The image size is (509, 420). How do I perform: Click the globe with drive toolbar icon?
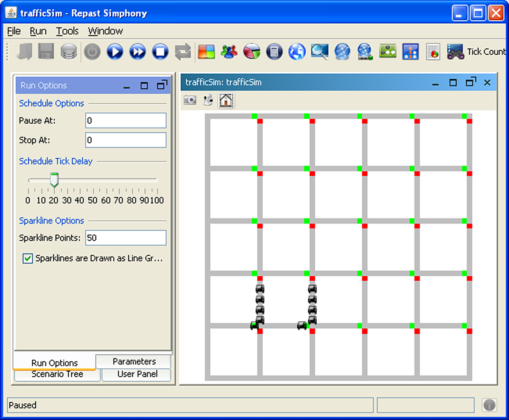pyautogui.click(x=365, y=52)
